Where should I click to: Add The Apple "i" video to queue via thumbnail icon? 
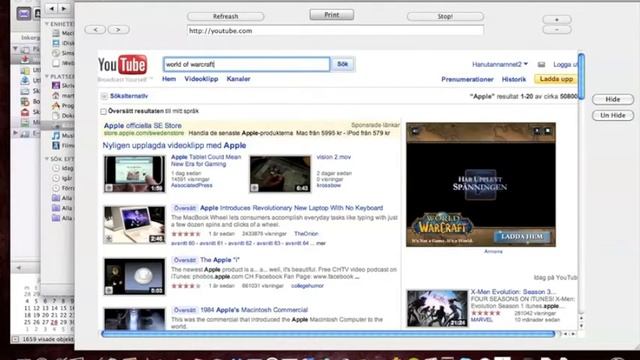(109, 291)
